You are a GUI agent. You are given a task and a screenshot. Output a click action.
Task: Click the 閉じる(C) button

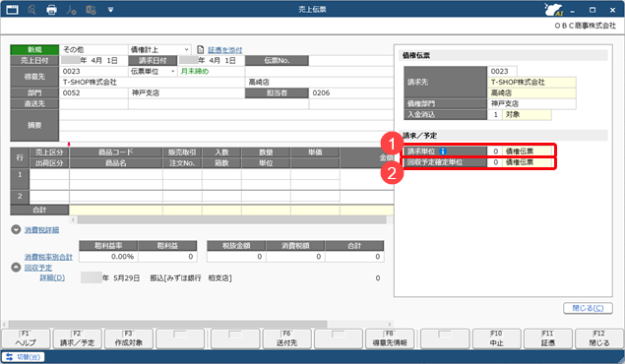tap(588, 308)
